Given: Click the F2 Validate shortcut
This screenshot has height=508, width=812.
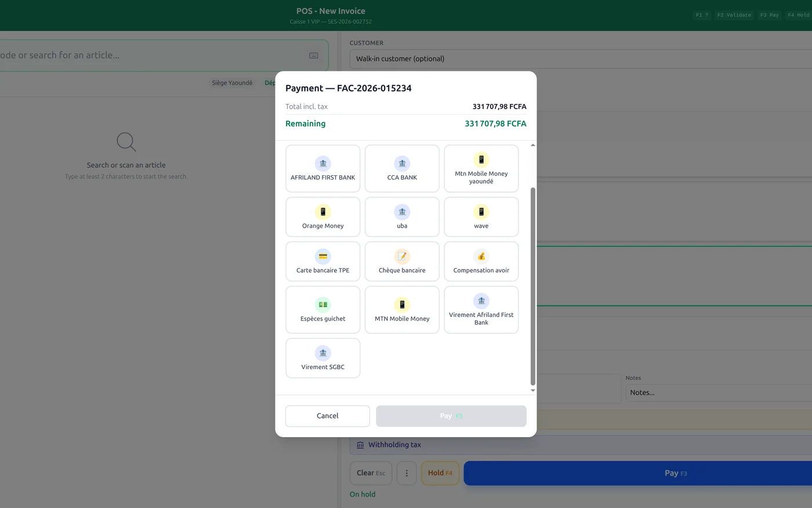Looking at the screenshot, I should click(x=734, y=15).
